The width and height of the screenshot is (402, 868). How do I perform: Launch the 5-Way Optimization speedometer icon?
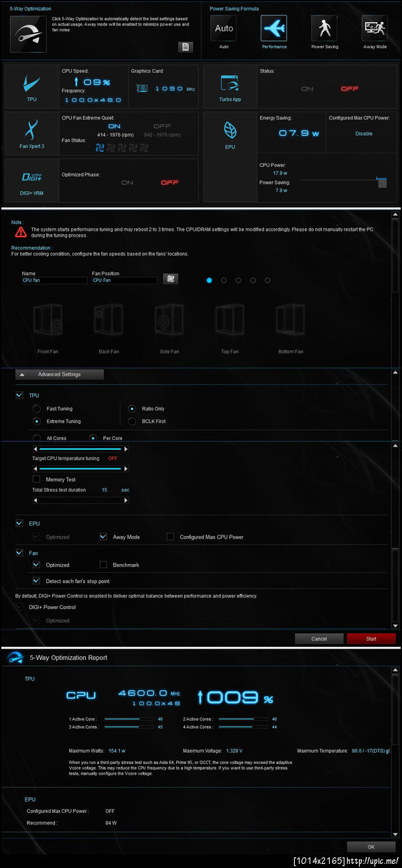[29, 34]
